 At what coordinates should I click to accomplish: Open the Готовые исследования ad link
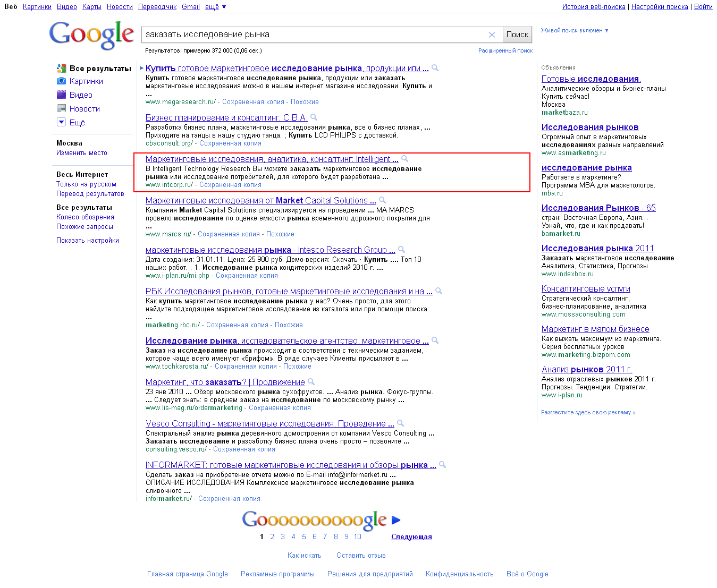point(591,79)
